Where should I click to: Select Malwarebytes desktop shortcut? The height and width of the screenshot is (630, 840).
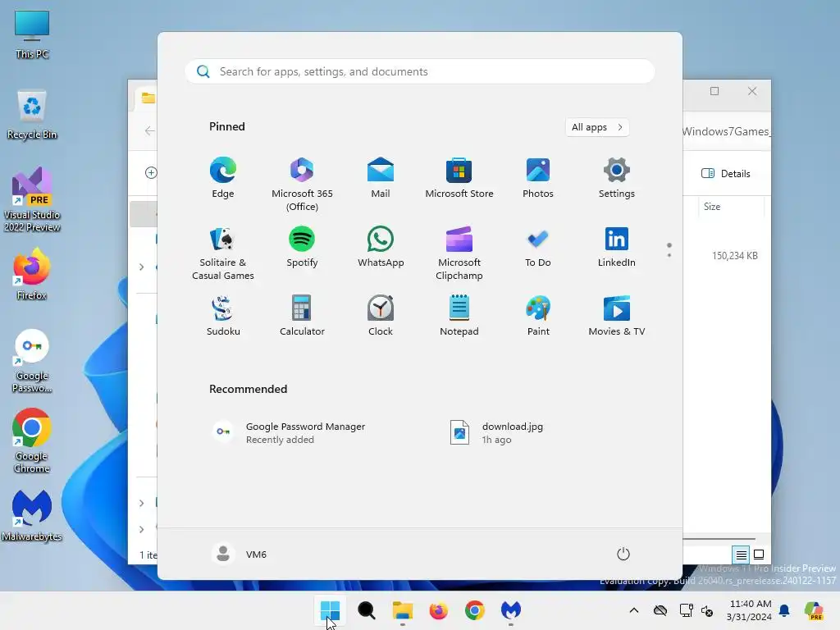coord(32,515)
